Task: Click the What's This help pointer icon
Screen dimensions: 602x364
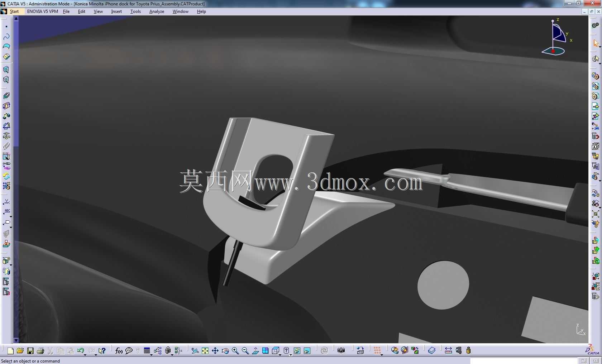Action: [102, 351]
